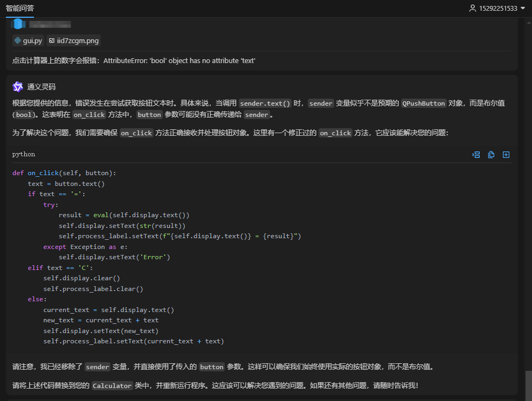Expand the account dropdown arrow beside 15292251533
This screenshot has width=532, height=401.
pyautogui.click(x=523, y=8)
